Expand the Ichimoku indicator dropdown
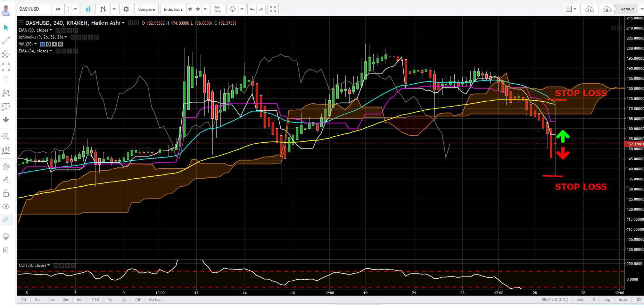This screenshot has width=644, height=305. point(66,37)
